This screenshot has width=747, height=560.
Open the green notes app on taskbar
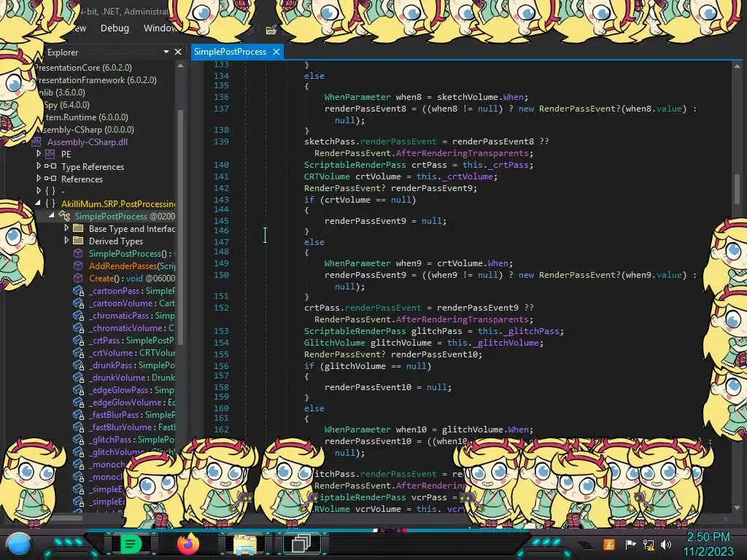click(131, 544)
